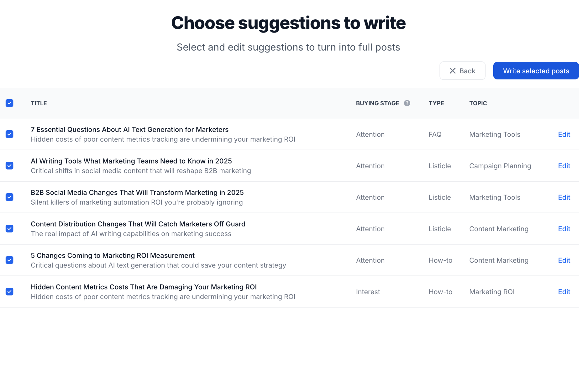The width and height of the screenshot is (588, 390).
Task: Edit the '5 Changes Coming' suggestion
Action: click(564, 260)
